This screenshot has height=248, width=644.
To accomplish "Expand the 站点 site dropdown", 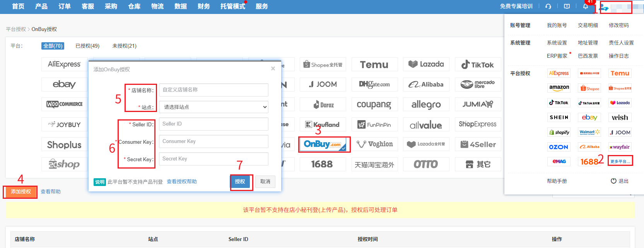I will point(214,107).
